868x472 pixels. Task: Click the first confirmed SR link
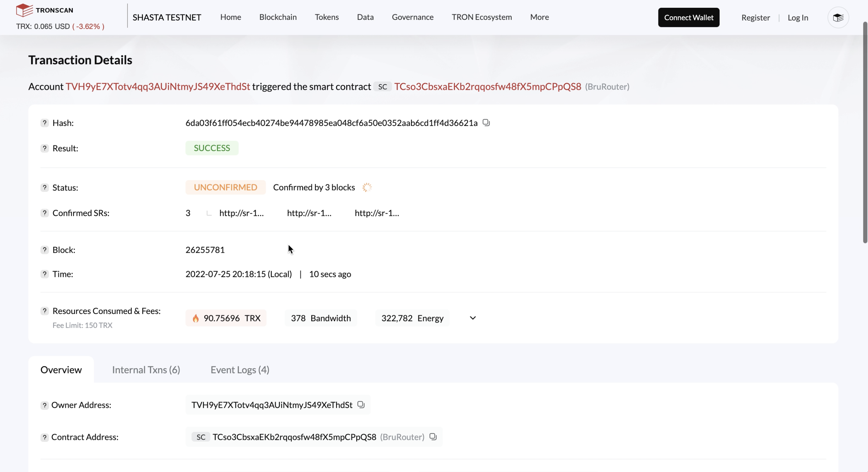coord(241,213)
